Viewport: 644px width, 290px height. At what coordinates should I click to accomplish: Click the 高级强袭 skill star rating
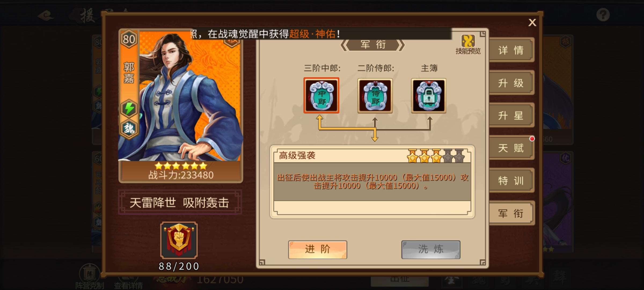pyautogui.click(x=436, y=156)
